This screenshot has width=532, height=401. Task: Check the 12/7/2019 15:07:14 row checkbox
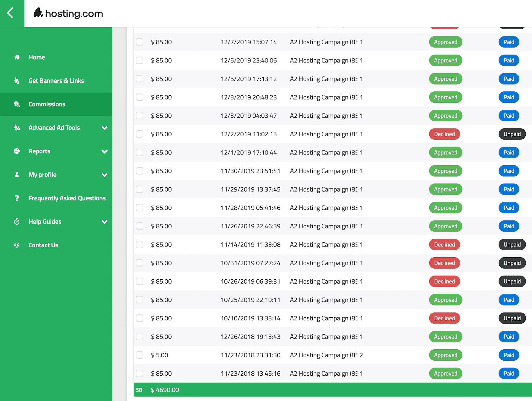click(140, 42)
